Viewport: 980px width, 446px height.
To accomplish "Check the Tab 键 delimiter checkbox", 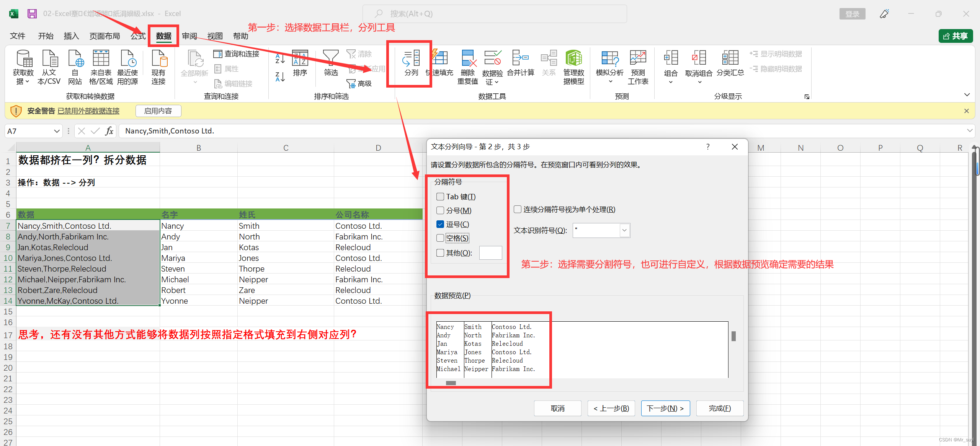I will [440, 197].
